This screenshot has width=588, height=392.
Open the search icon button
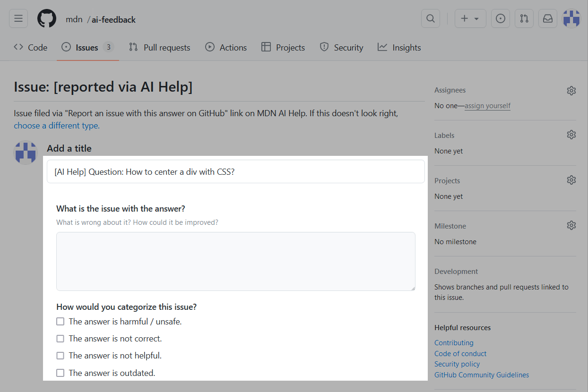click(x=430, y=18)
